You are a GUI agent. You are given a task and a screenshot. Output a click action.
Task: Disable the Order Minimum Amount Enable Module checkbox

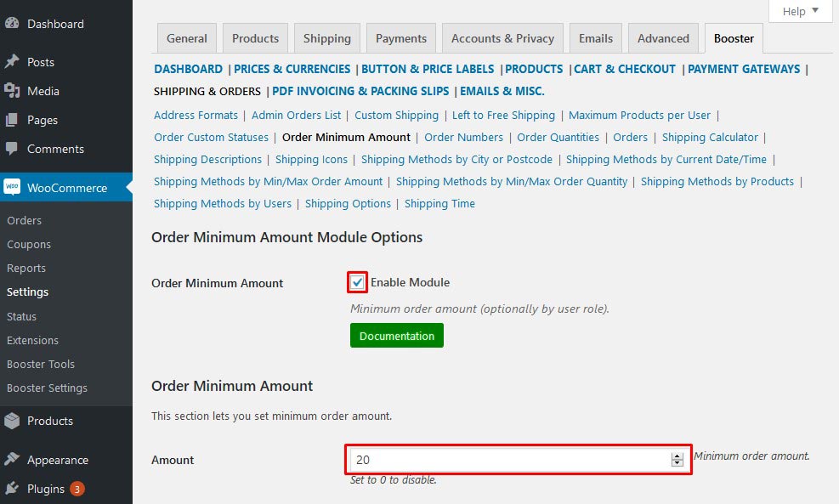click(356, 282)
